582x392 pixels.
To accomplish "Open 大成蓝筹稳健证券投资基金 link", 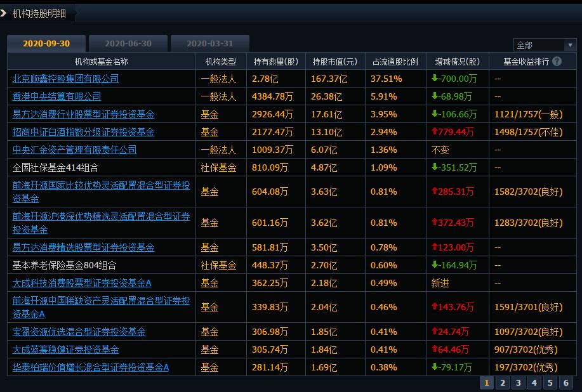I will tap(66, 350).
